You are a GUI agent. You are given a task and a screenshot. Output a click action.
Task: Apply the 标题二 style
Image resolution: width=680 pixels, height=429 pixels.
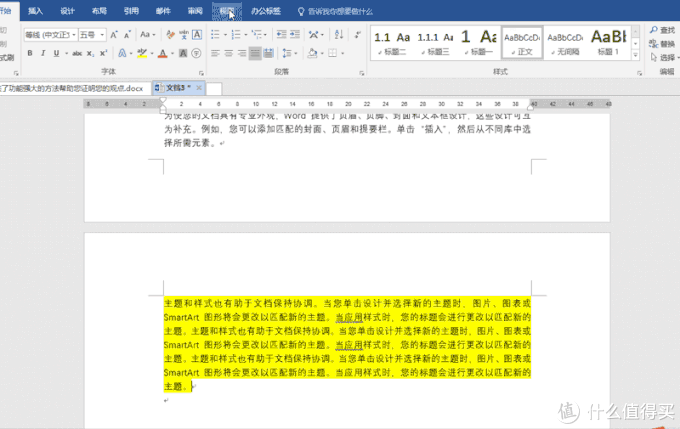[x=392, y=43]
